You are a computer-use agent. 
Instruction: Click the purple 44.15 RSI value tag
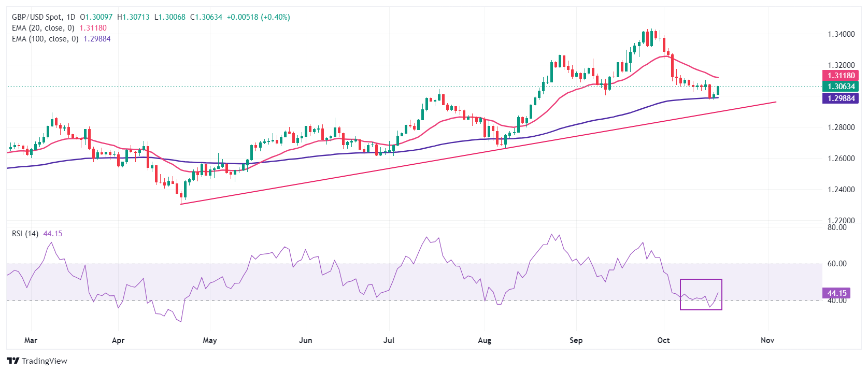coord(836,293)
